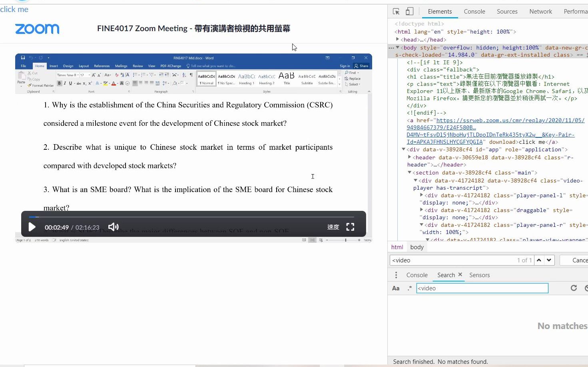Go to previous find result with up arrow

539,260
